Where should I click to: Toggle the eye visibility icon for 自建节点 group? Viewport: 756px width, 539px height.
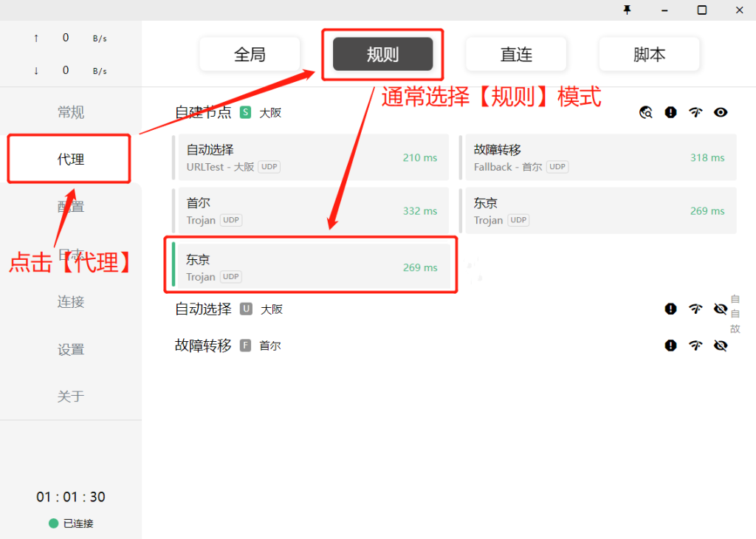(721, 112)
